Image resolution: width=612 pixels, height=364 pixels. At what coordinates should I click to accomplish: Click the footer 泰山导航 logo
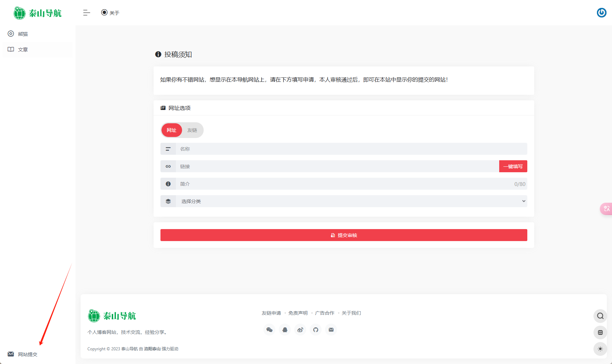coord(112,316)
